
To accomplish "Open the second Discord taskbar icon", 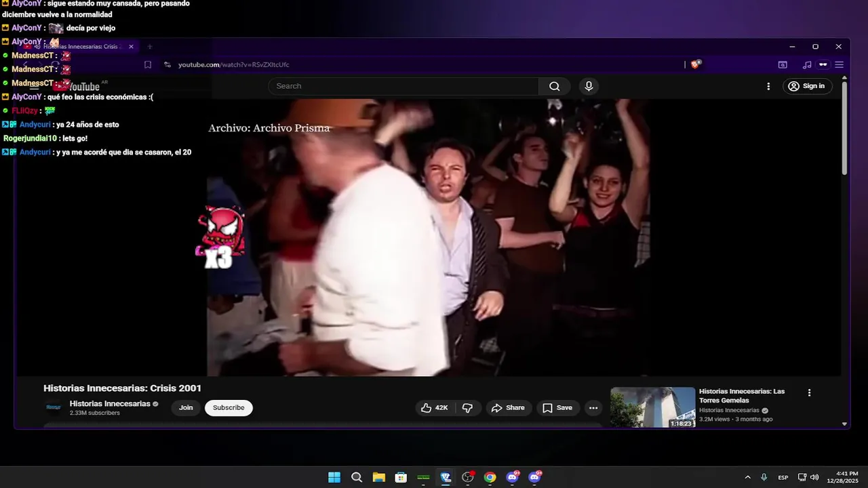I will pos(535,477).
